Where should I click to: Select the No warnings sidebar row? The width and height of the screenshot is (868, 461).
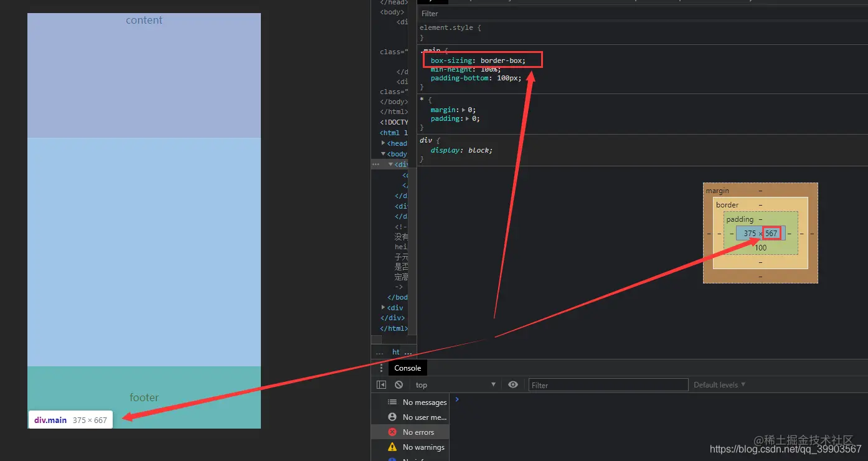click(410, 447)
